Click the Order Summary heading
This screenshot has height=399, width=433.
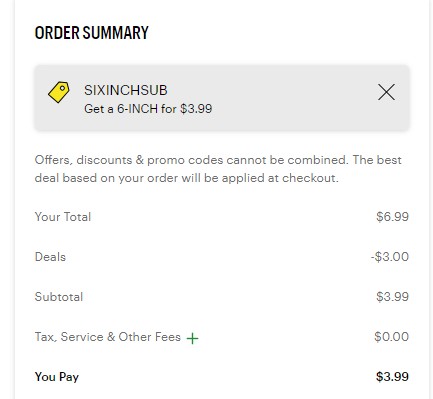click(92, 33)
